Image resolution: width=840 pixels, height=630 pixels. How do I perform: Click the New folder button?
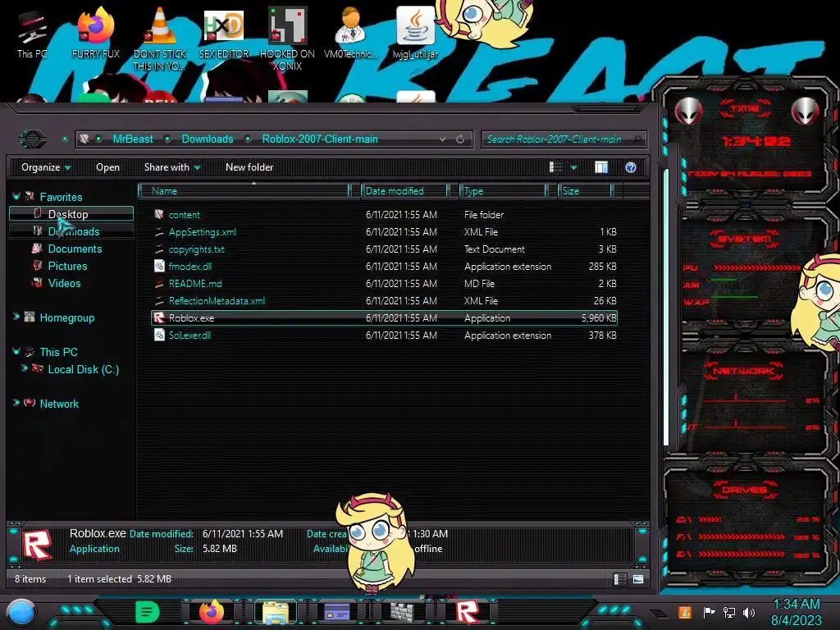[x=249, y=167]
